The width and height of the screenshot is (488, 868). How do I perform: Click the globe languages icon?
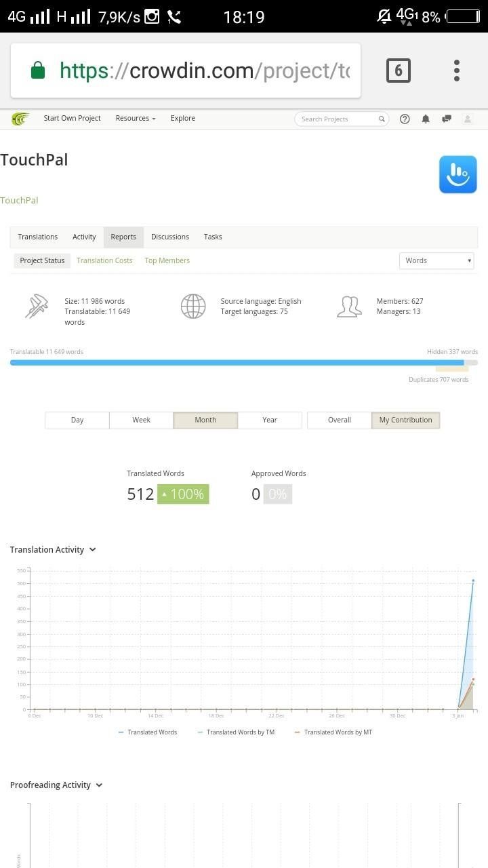[193, 306]
